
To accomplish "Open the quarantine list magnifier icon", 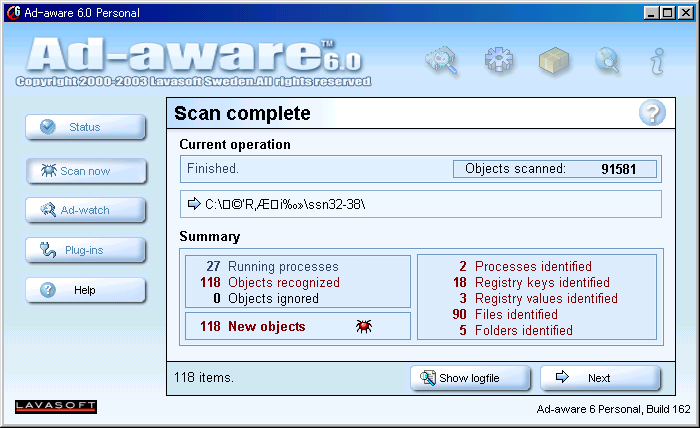I will tap(442, 60).
